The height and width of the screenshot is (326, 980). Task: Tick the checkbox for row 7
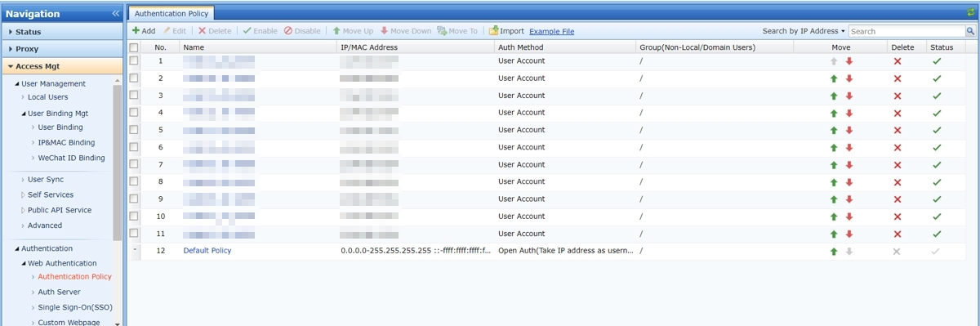[134, 163]
